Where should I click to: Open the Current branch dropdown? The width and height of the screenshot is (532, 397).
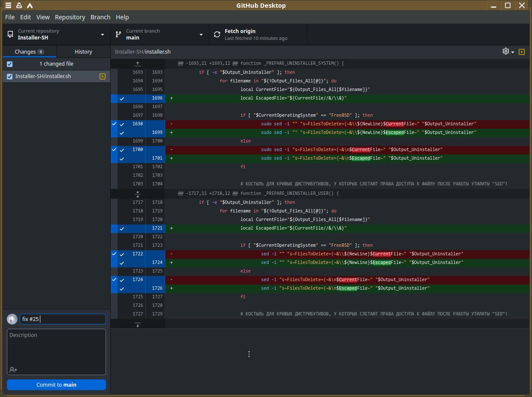coord(160,34)
